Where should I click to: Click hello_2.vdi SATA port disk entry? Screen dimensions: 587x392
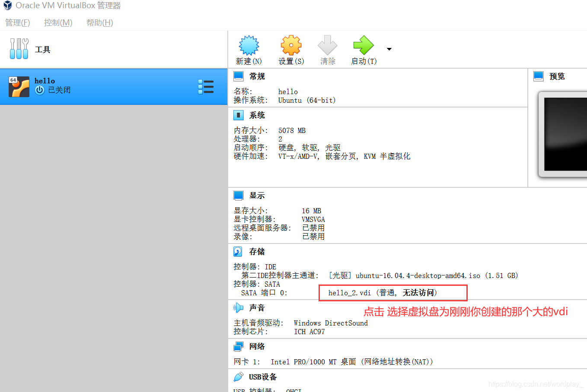383,293
